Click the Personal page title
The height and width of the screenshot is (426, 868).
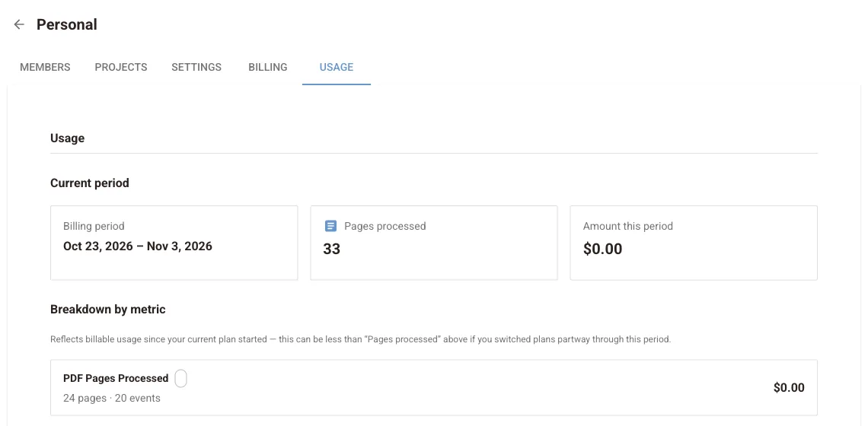pyautogui.click(x=67, y=24)
